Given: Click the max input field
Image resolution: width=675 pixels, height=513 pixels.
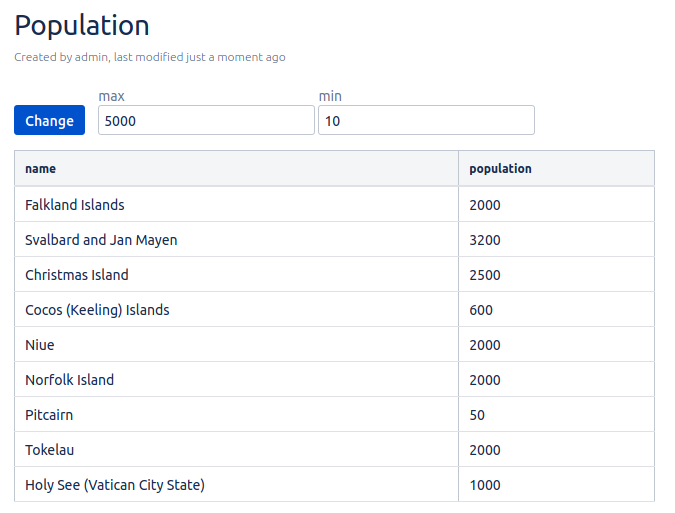Looking at the screenshot, I should tap(206, 121).
